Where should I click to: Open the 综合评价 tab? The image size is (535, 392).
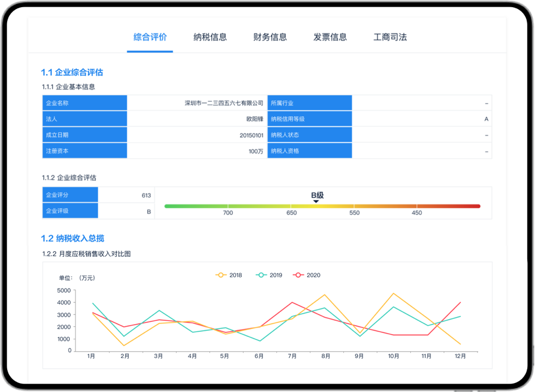coord(150,37)
